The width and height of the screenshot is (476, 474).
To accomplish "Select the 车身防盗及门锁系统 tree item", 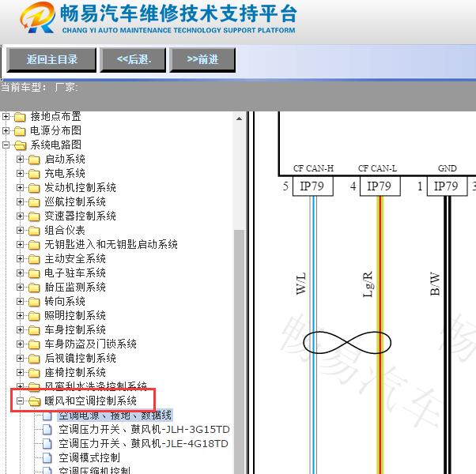I will pyautogui.click(x=90, y=344).
